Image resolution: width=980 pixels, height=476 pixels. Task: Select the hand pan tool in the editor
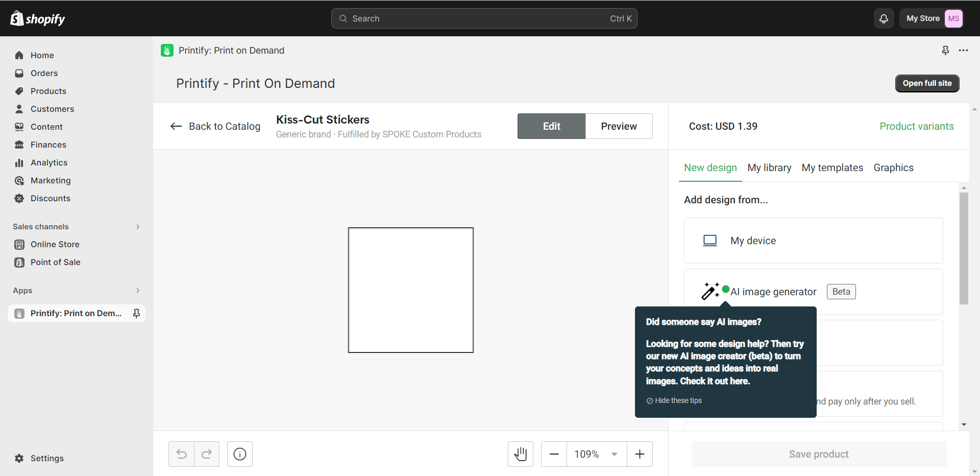click(x=520, y=454)
